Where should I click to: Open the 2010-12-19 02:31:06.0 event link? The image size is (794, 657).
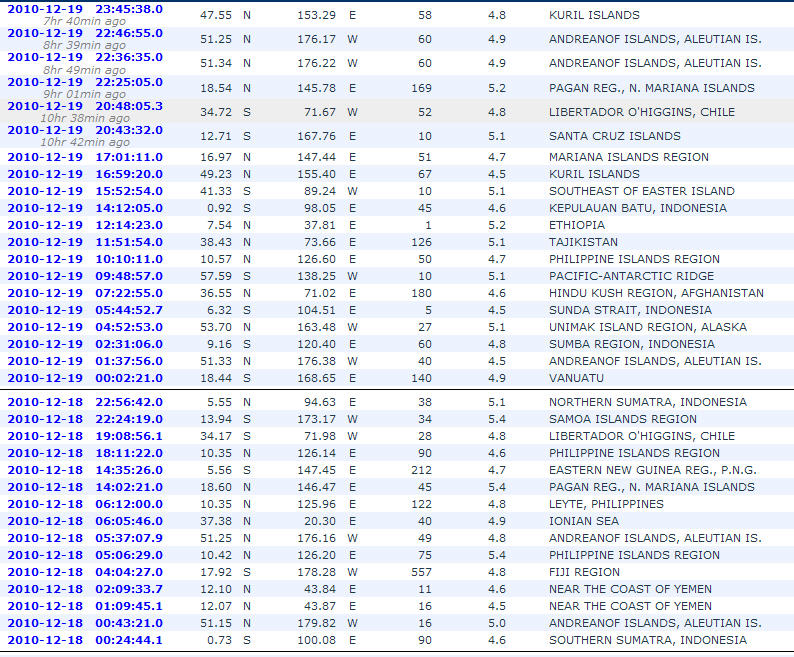(85, 344)
